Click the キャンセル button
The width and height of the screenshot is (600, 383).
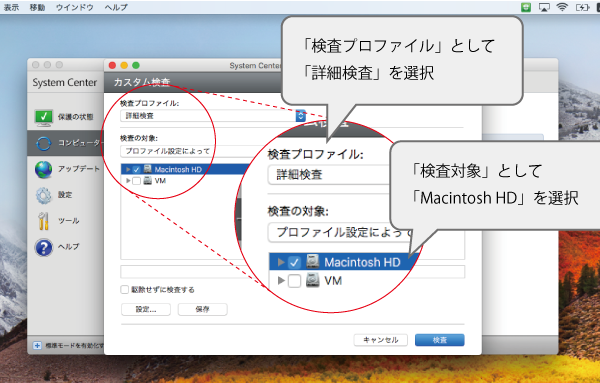(381, 340)
